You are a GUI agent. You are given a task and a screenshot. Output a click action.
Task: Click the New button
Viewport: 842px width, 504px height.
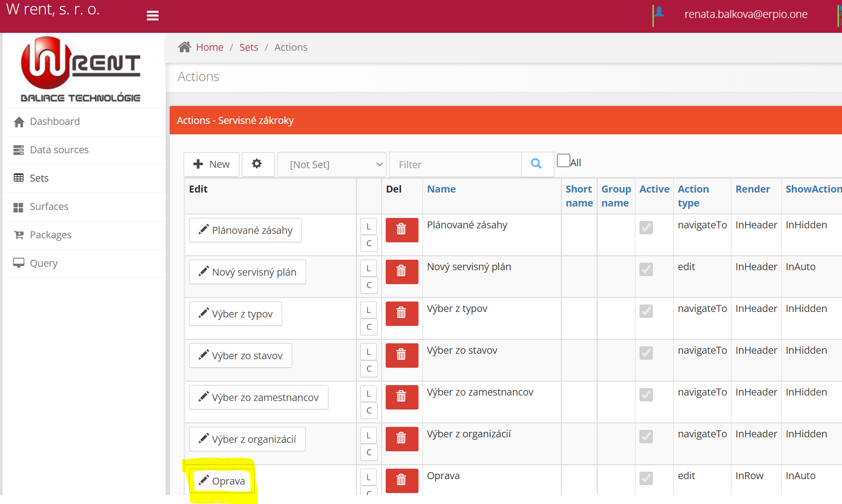coord(211,164)
